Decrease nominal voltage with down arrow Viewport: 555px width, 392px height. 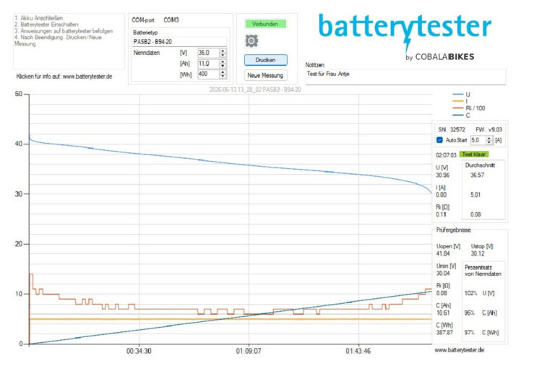pyautogui.click(x=223, y=55)
